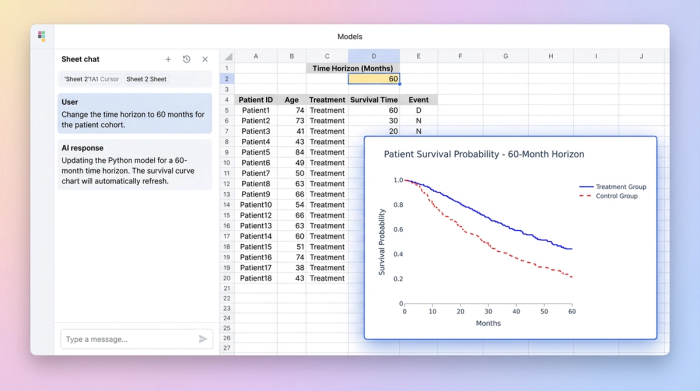The image size is (700, 391).
Task: Select column D header
Action: (x=374, y=56)
